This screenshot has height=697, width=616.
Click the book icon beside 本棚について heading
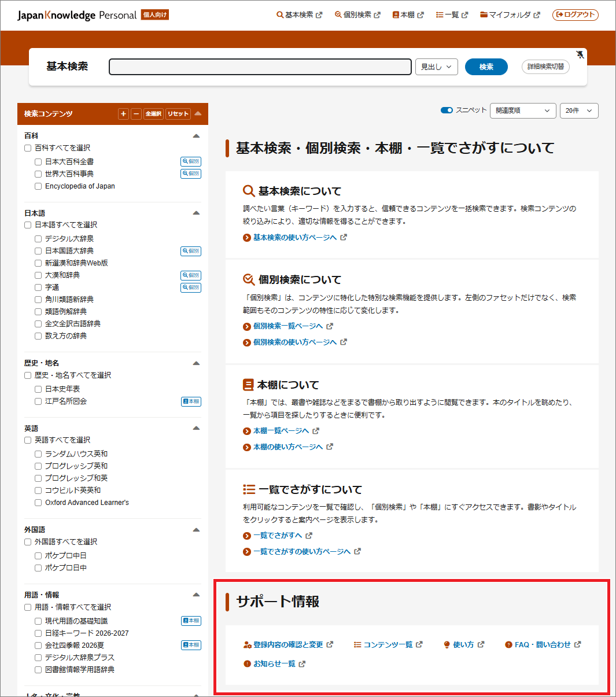248,385
